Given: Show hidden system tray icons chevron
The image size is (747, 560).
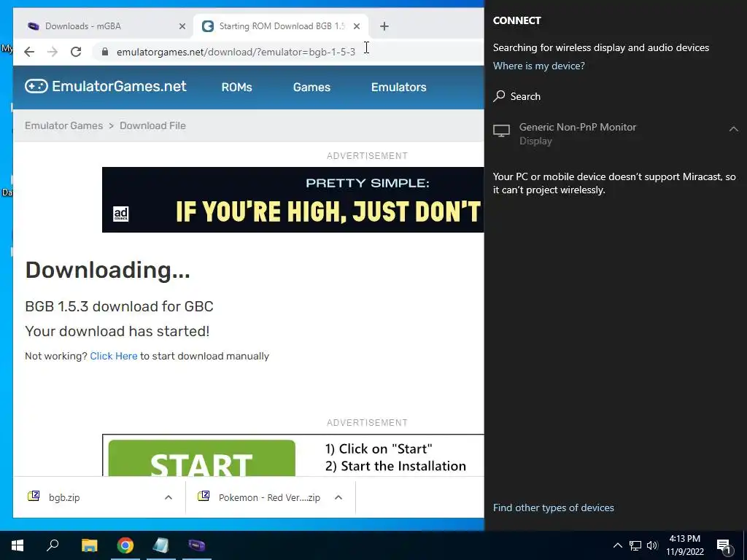Looking at the screenshot, I should (617, 545).
